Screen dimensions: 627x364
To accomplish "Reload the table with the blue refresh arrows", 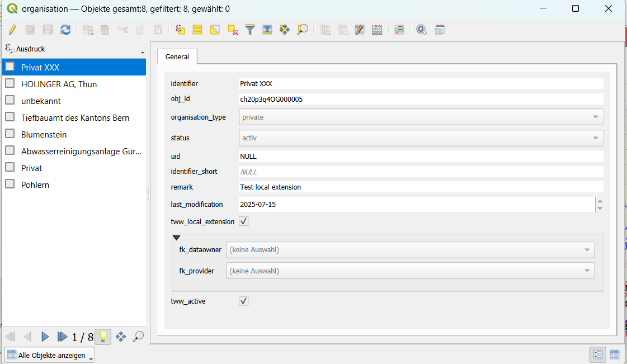I will tap(65, 30).
